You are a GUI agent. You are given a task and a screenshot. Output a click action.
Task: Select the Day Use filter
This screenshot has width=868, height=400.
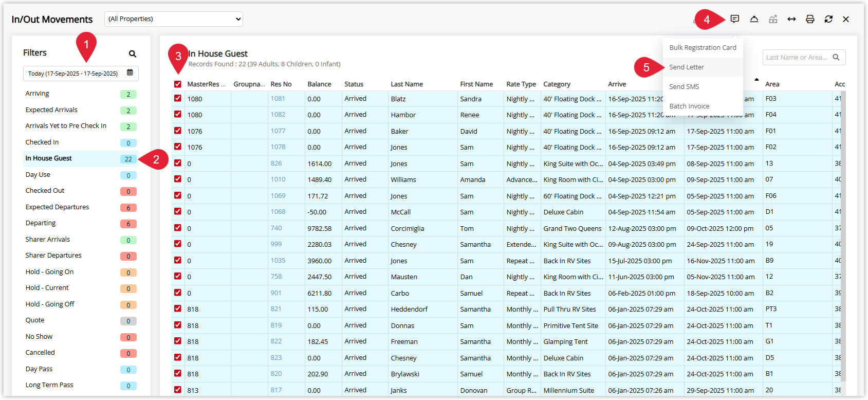81,175
